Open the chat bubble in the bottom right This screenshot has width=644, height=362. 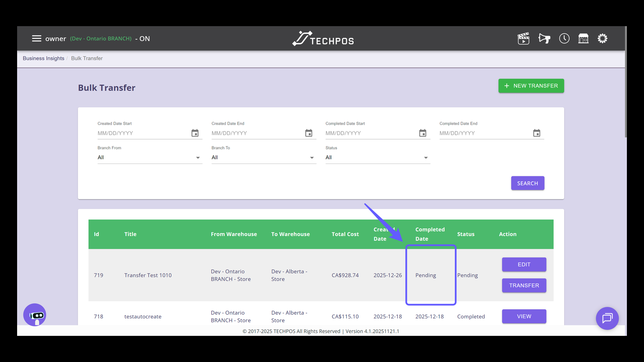607,318
